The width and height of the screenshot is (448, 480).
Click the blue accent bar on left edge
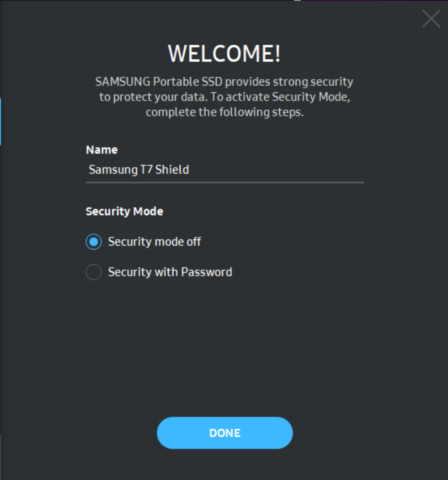0,121
